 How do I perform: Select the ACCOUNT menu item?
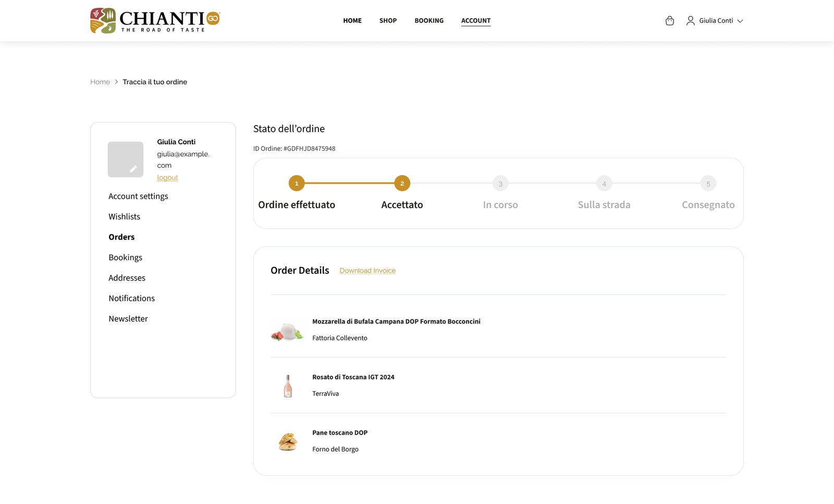point(476,21)
